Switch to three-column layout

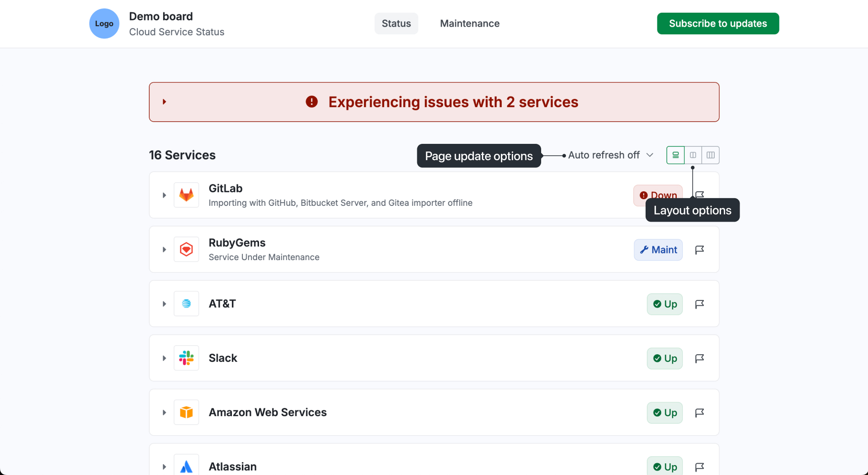711,155
